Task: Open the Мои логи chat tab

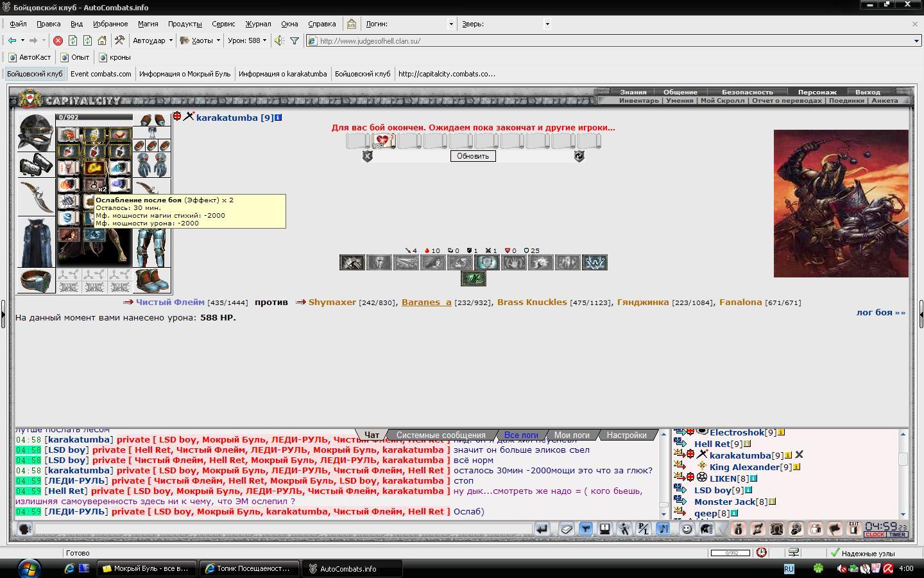Action: [x=572, y=435]
